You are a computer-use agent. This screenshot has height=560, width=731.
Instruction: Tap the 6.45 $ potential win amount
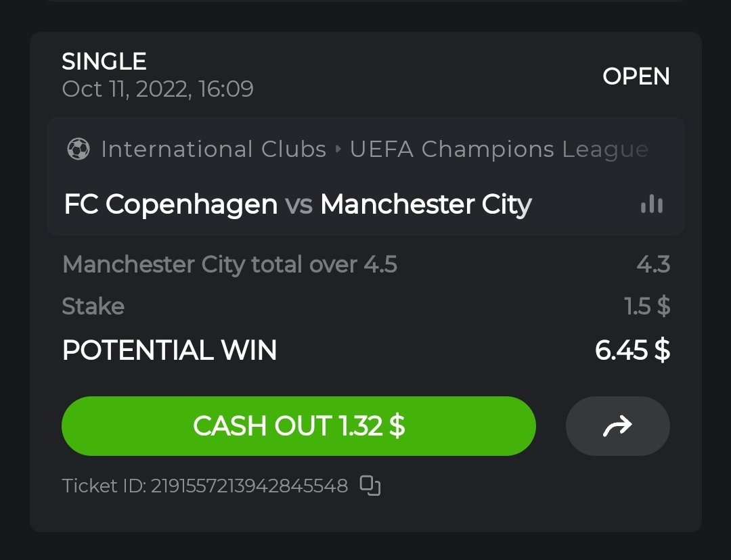coord(632,350)
